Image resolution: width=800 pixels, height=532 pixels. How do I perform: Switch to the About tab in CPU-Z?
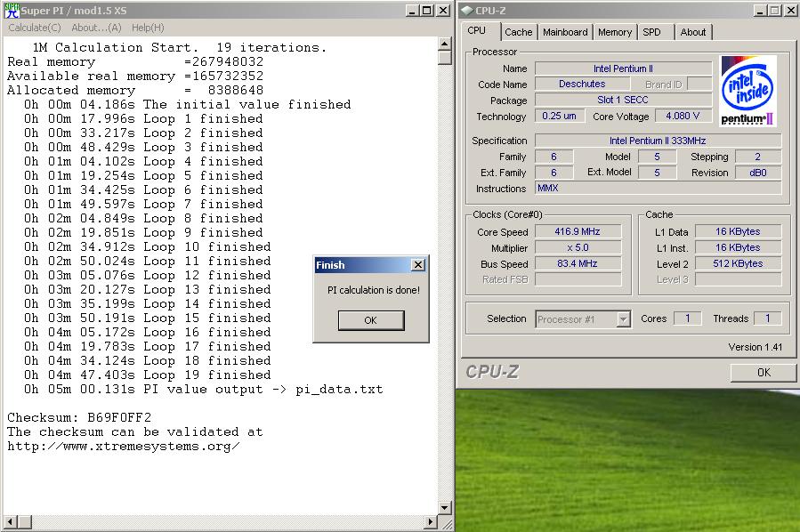tap(693, 32)
